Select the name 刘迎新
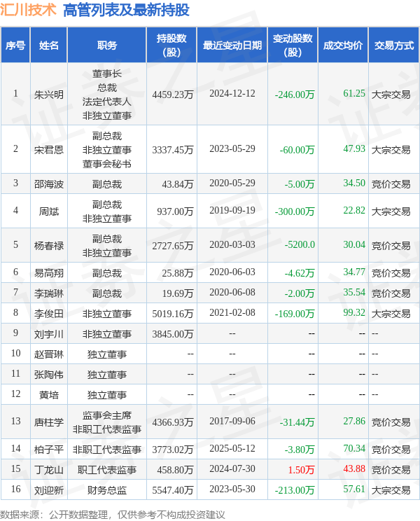 [x=49, y=490]
